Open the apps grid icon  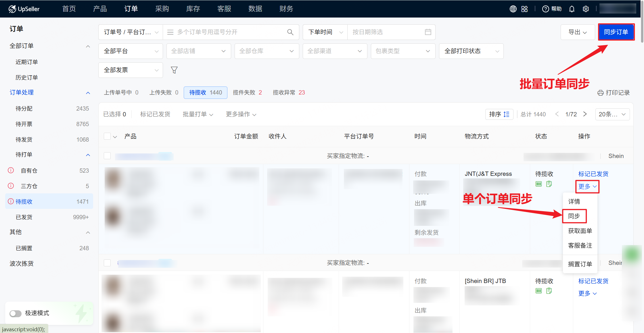[524, 9]
